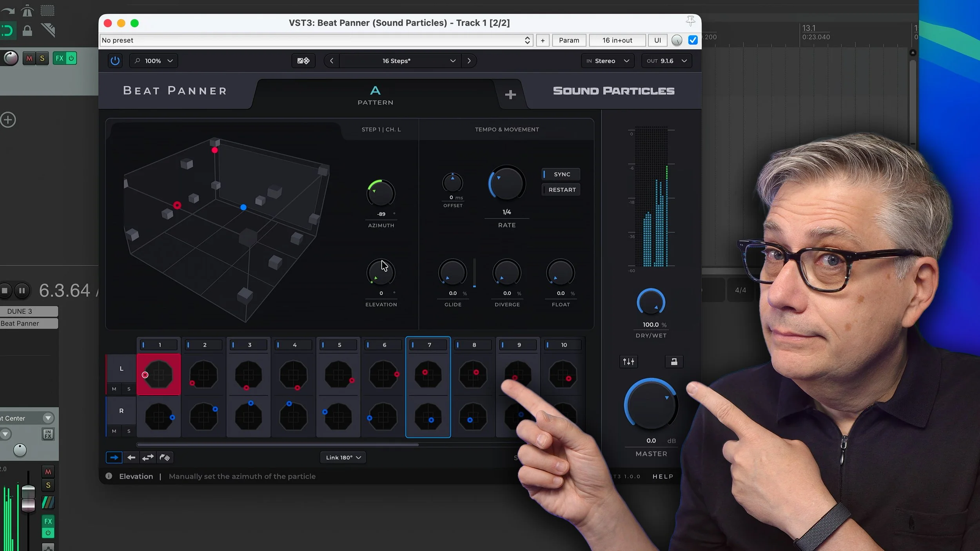Viewport: 980px width, 551px height.
Task: Click the step sequencer horizontal scrollbar
Action: [278, 445]
